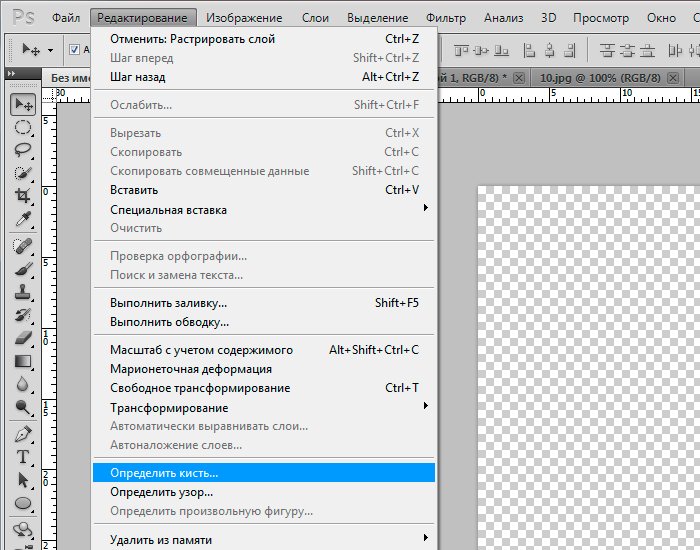Expand the Специальная вставка submenu

coord(426,209)
